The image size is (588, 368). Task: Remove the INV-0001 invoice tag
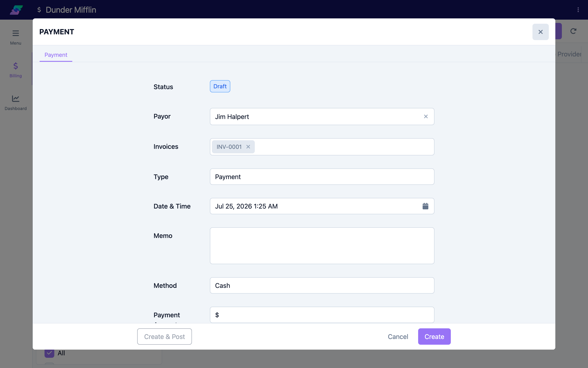[248, 147]
